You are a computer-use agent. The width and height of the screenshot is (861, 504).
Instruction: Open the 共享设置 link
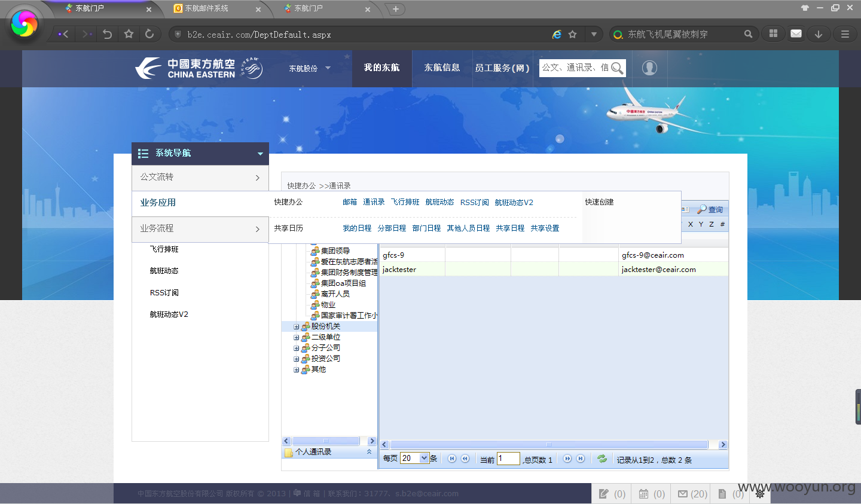(x=545, y=228)
